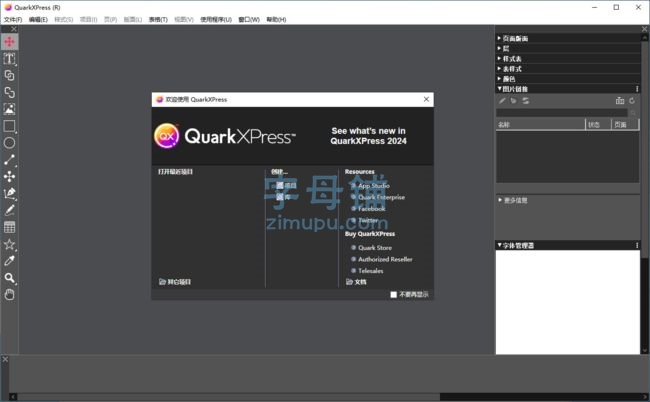The image size is (650, 402).
Task: Select the Bezier Pen tool
Action: pyautogui.click(x=9, y=194)
